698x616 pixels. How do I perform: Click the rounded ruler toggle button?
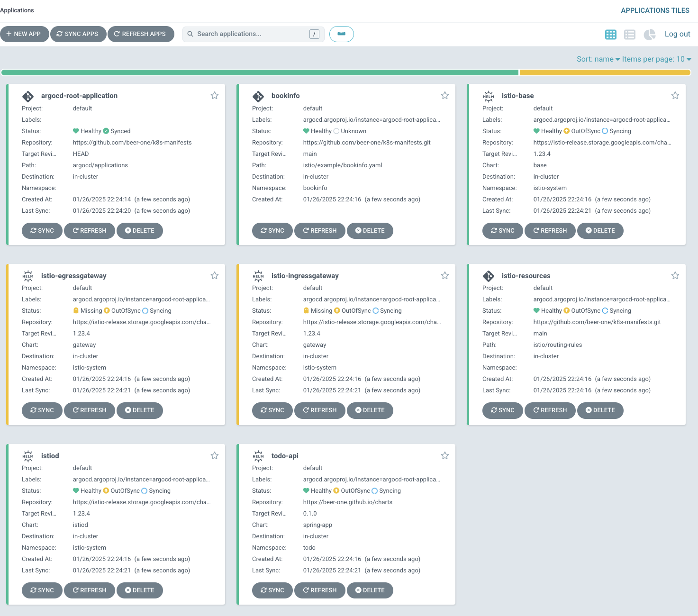(342, 34)
